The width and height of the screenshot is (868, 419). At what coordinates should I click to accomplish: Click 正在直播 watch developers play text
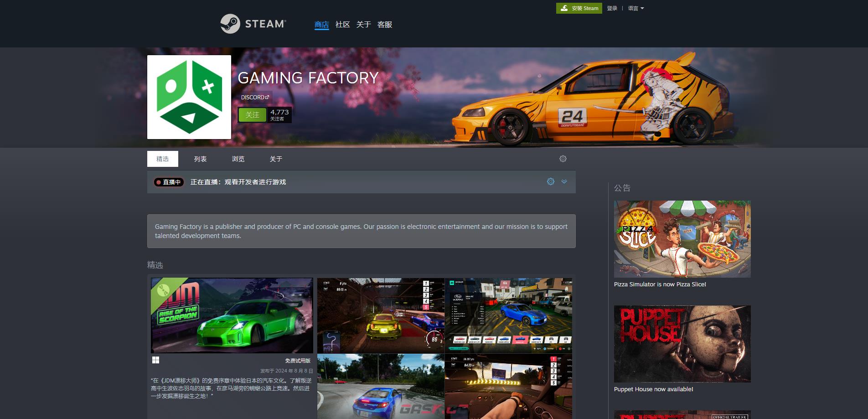click(x=238, y=182)
